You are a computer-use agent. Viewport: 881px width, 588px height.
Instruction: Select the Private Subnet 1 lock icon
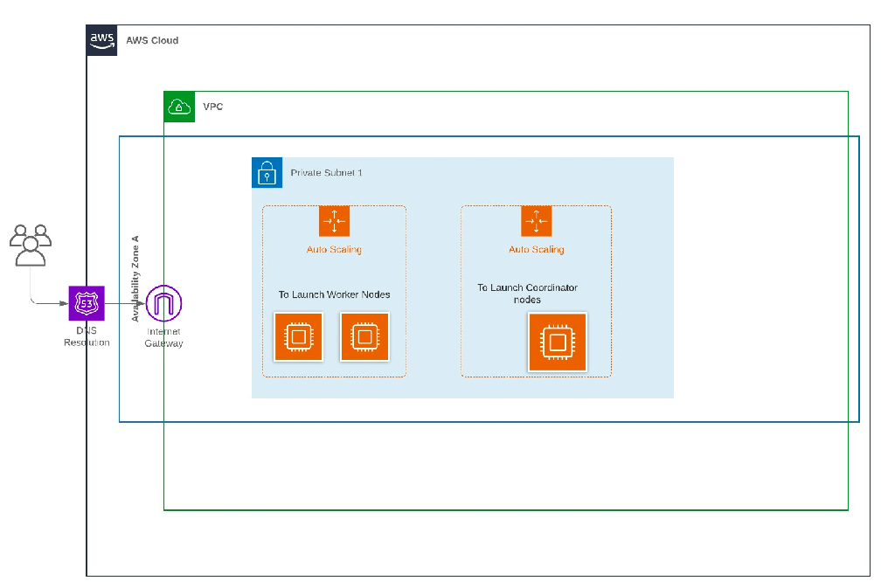click(x=267, y=172)
